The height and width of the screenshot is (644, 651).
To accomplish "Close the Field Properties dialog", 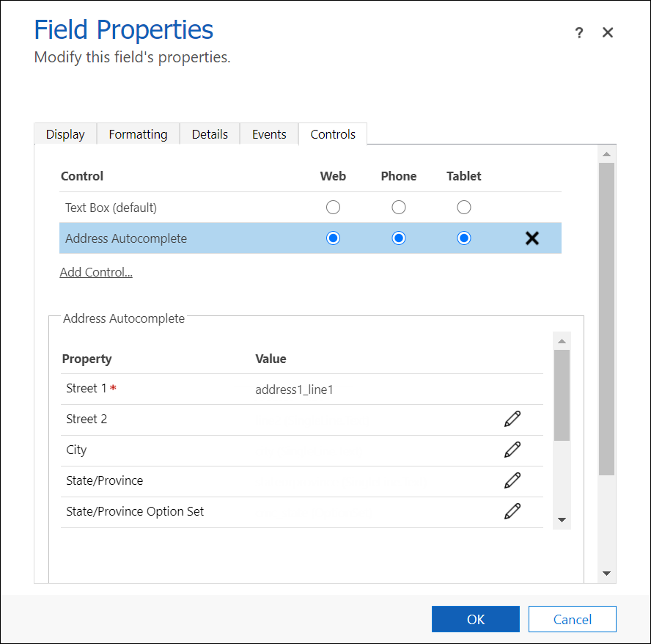I will tap(607, 33).
